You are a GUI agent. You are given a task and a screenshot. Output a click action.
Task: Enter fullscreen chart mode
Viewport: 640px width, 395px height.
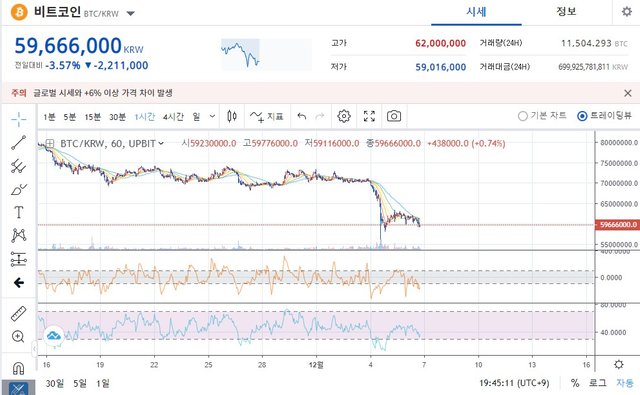(x=369, y=116)
